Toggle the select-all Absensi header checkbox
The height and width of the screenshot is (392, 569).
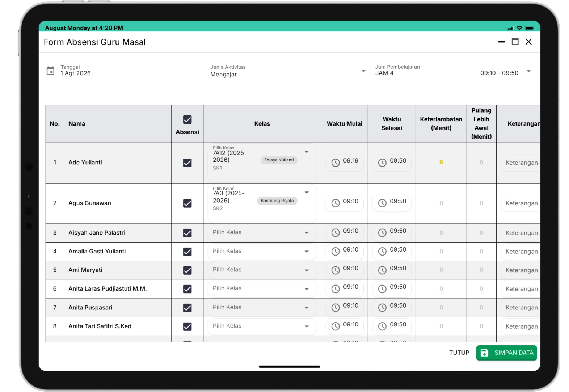(x=187, y=120)
